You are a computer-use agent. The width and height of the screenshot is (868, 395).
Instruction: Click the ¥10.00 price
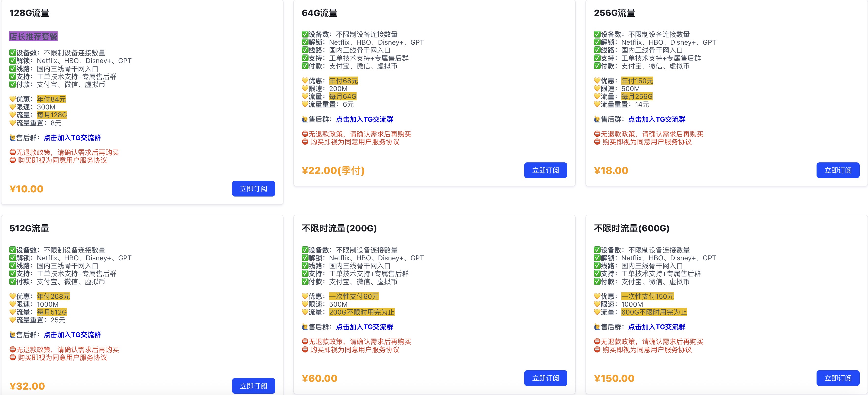(x=27, y=189)
